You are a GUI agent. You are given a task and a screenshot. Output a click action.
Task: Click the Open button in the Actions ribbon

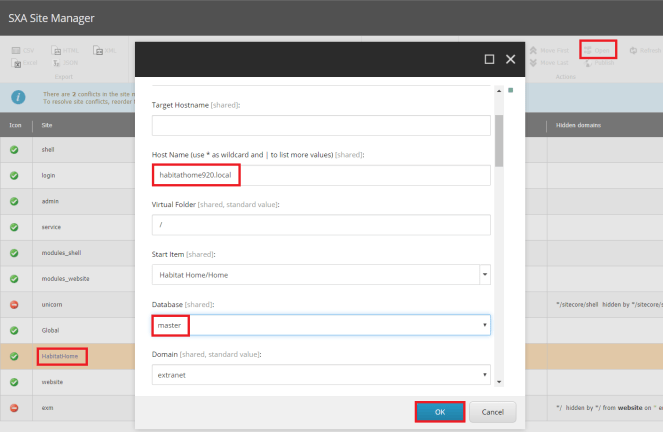pos(598,49)
